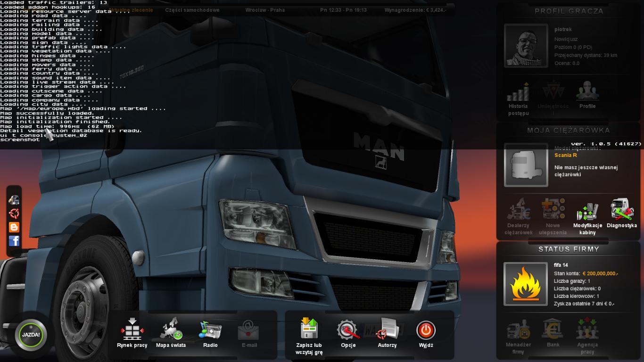Open Diagnostyka truck diagnostics icon
The height and width of the screenshot is (362, 644).
(x=622, y=210)
